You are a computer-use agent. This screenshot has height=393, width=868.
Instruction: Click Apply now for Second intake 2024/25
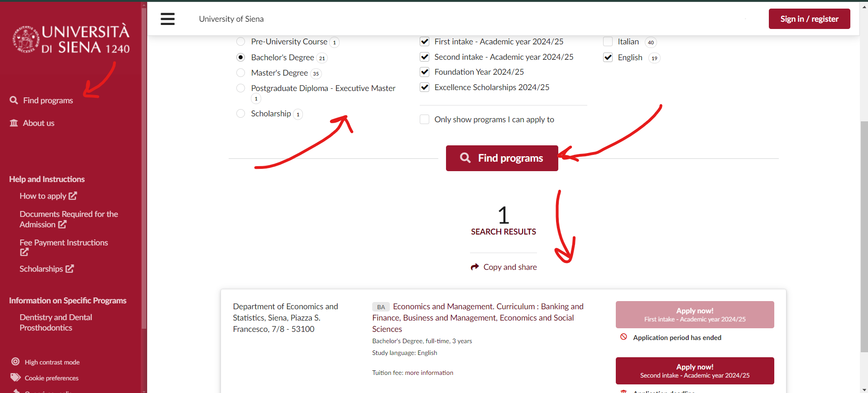[695, 371]
